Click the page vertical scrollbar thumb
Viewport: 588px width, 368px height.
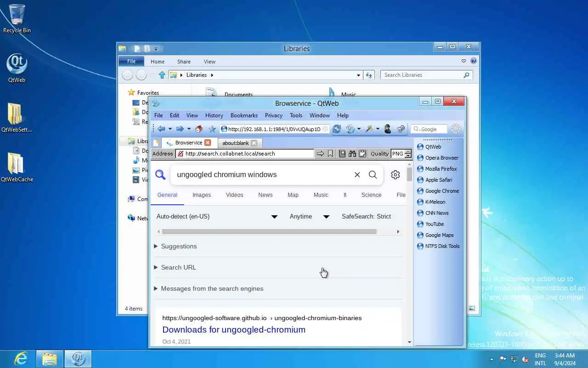[409, 175]
